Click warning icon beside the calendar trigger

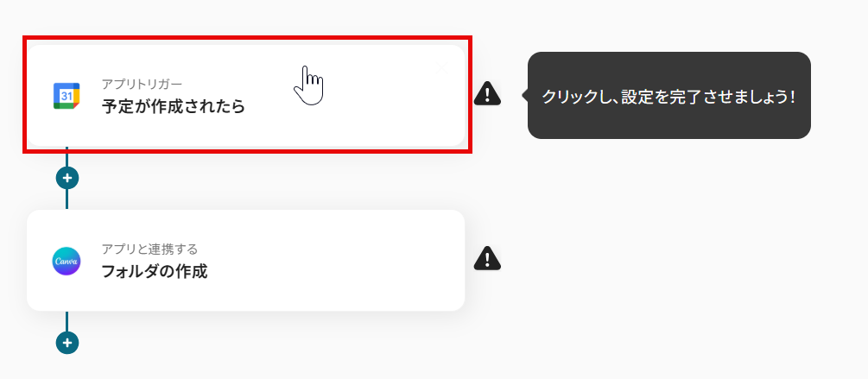pos(487,93)
